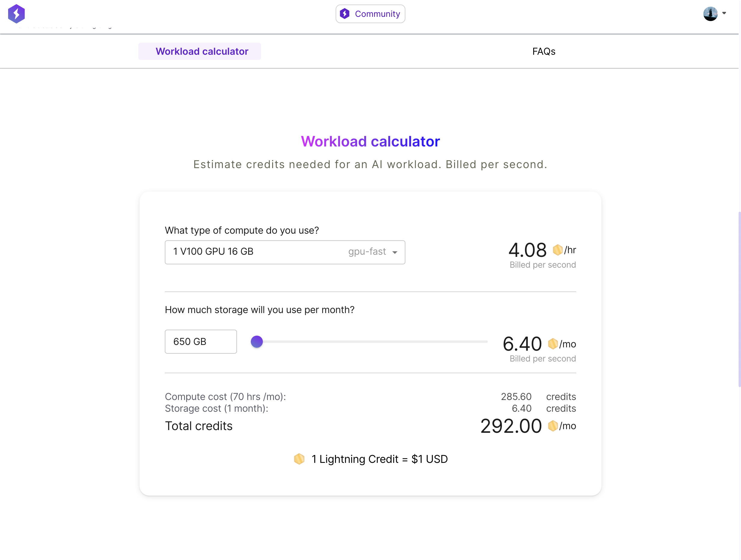Click the arrow next to gpu-fast

(395, 253)
